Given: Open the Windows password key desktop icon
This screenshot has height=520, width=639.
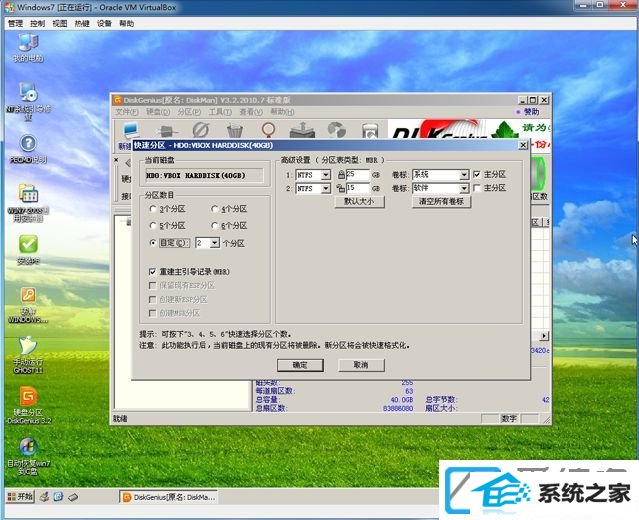Looking at the screenshot, I should click(x=28, y=305).
